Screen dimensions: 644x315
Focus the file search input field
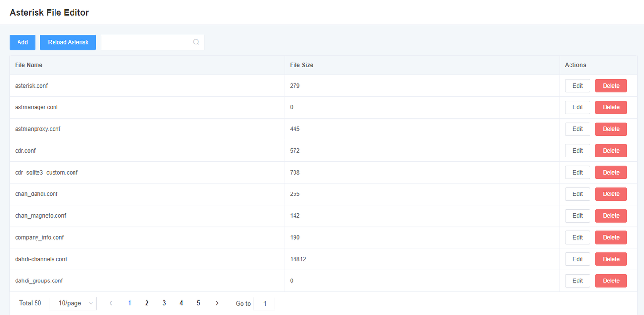pyautogui.click(x=152, y=42)
